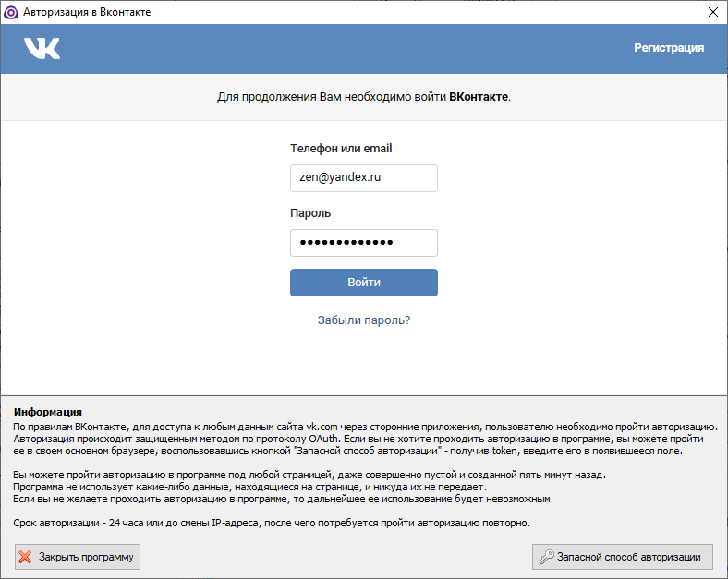Viewport: 728px width, 579px height.
Task: Click the 'Пароль' label
Action: 310,213
